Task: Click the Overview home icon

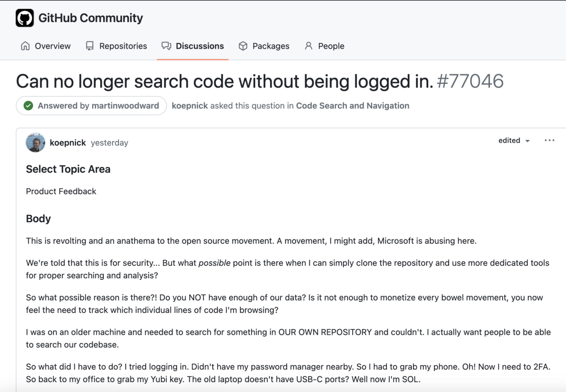Action: [x=25, y=46]
